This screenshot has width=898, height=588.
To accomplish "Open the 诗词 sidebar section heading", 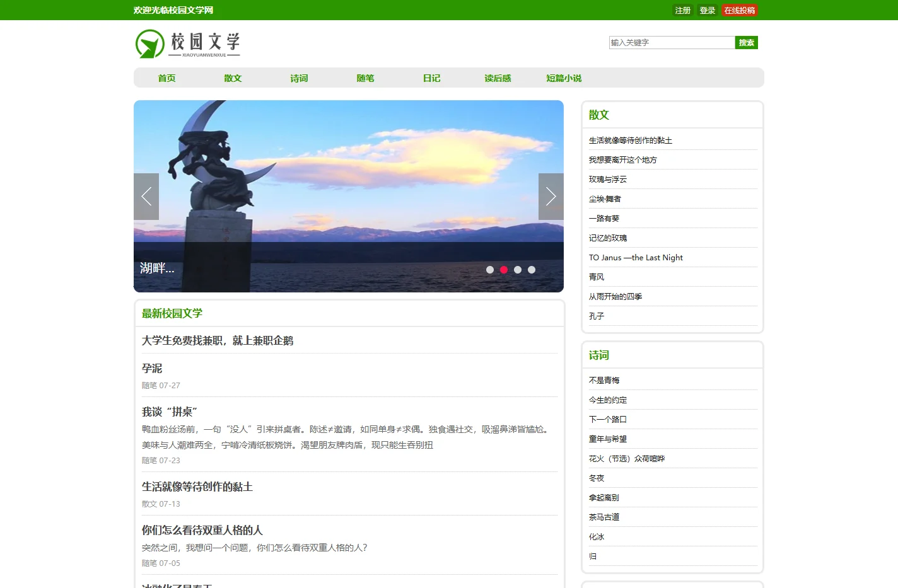I will pos(599,355).
